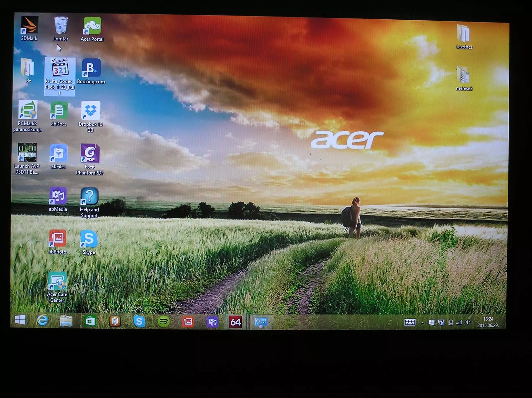Open abMedia from the taskbar
Viewport: 532px width, 398px height.
(213, 322)
